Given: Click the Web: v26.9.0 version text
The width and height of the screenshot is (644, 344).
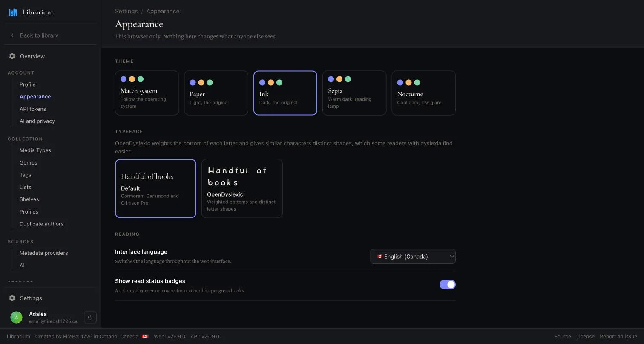Looking at the screenshot, I should point(170,336).
